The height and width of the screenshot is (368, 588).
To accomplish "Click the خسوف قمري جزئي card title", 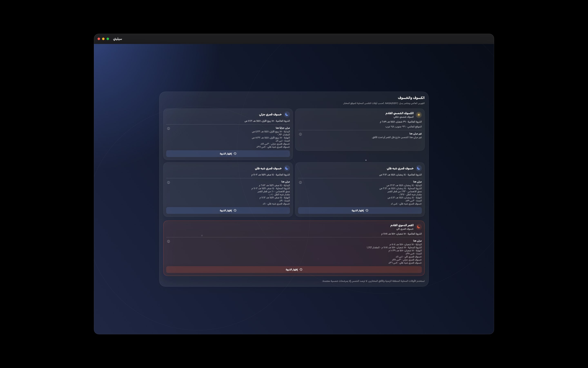I will click(x=270, y=114).
